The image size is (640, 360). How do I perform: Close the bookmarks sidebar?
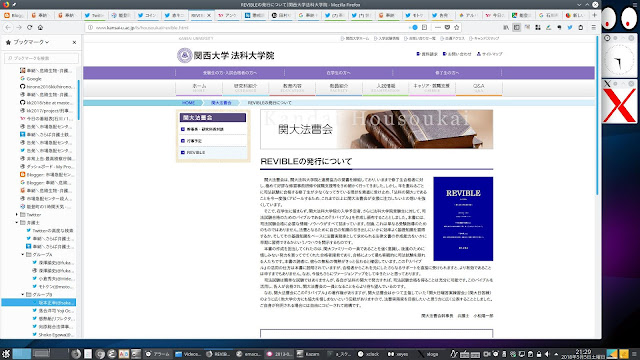pyautogui.click(x=74, y=42)
